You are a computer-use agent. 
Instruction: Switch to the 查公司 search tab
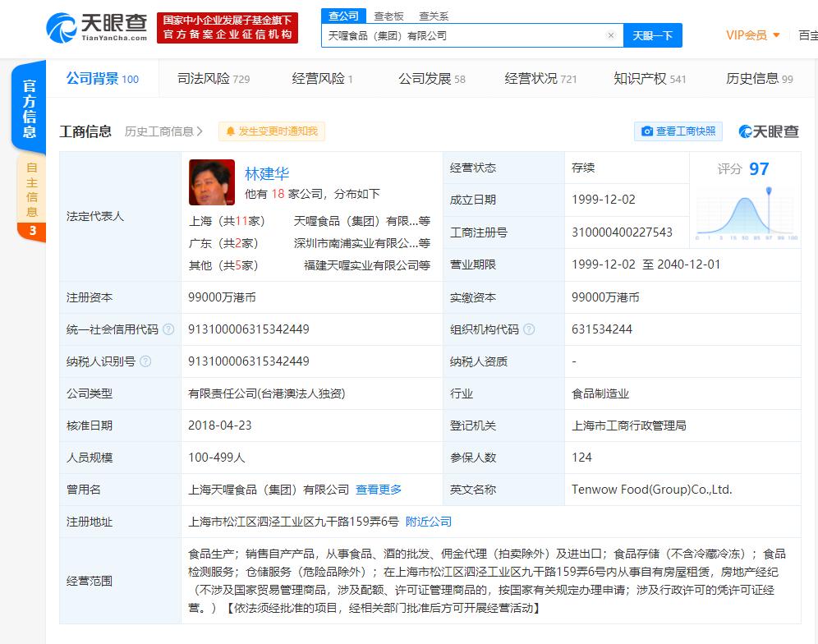click(x=343, y=16)
